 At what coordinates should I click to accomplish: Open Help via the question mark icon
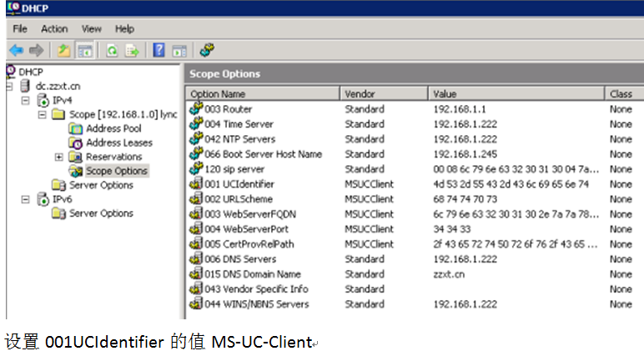(x=158, y=50)
